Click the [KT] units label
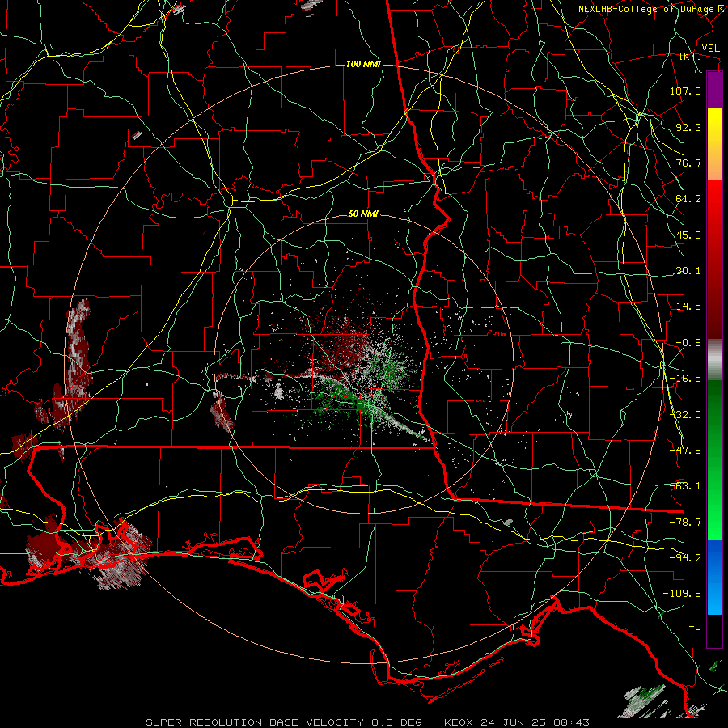The height and width of the screenshot is (728, 728). pyautogui.click(x=691, y=56)
